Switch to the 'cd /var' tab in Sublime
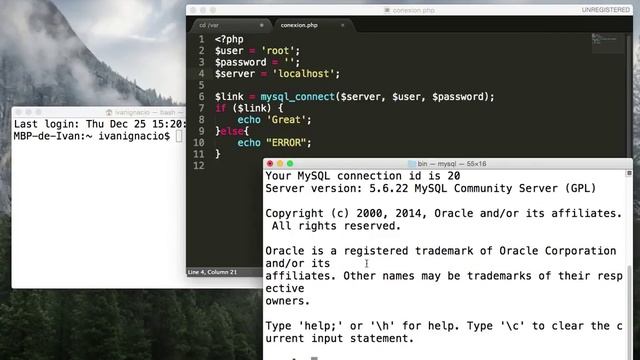 209,25
